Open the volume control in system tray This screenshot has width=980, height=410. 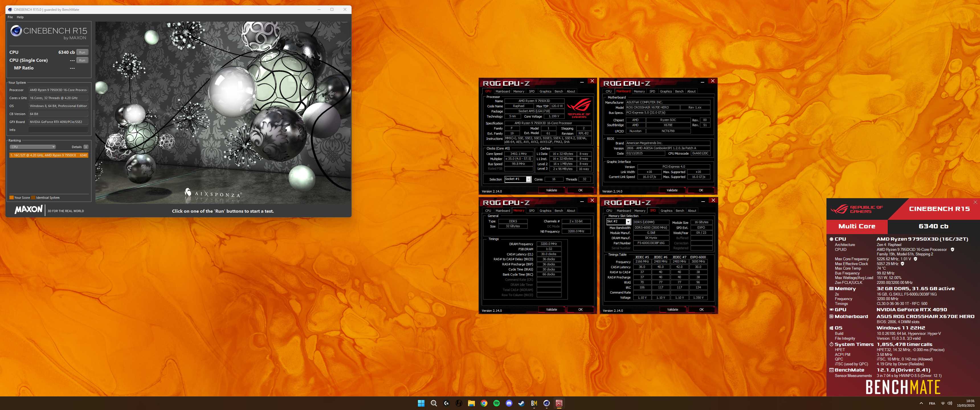tap(950, 403)
